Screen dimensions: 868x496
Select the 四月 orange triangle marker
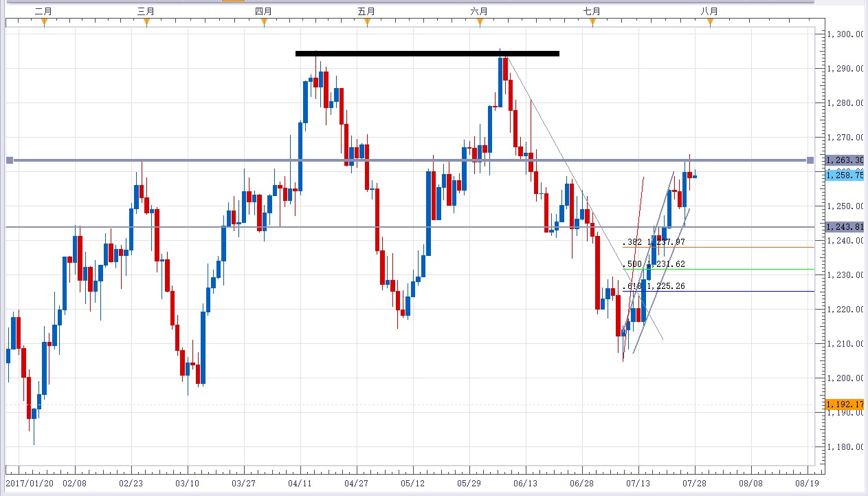click(264, 23)
